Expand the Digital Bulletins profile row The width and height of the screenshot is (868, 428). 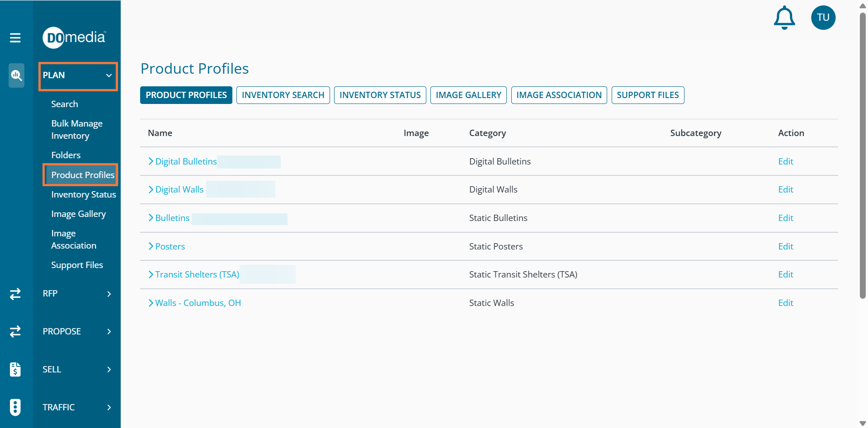click(151, 161)
